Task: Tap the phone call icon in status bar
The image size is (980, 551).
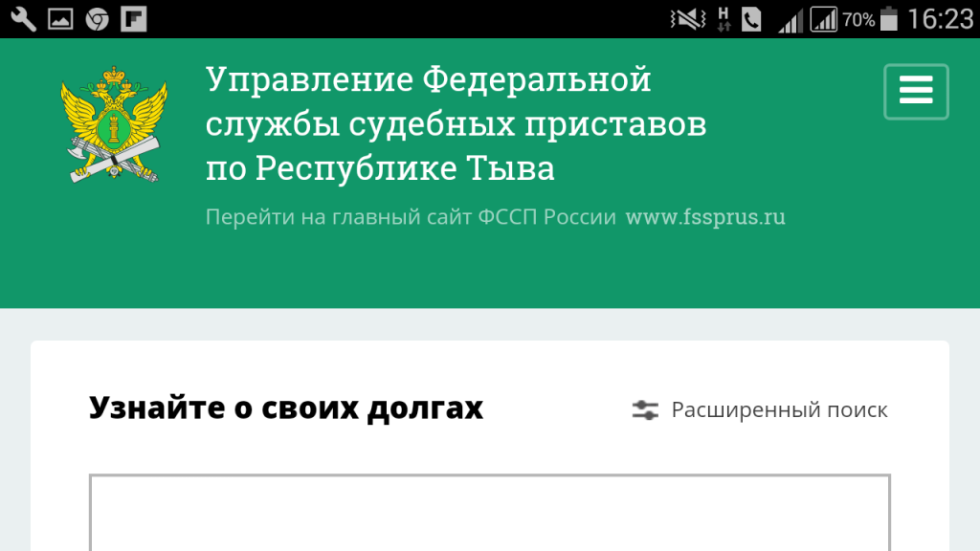Action: [x=751, y=19]
